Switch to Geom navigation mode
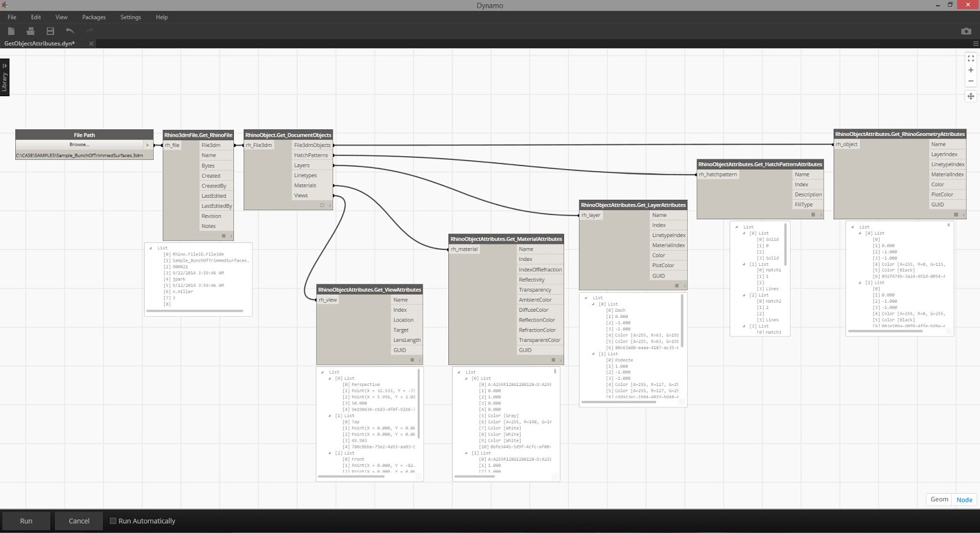The height and width of the screenshot is (533, 980). click(940, 499)
